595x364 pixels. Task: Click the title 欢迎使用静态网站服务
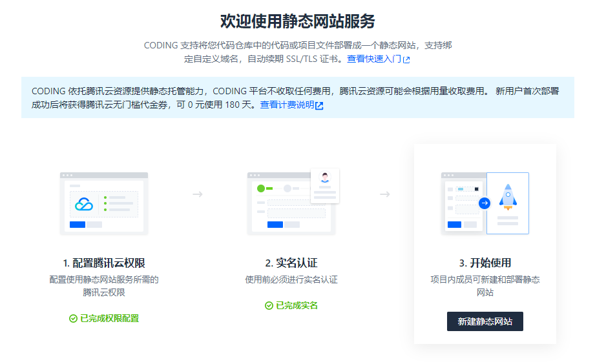click(x=297, y=21)
